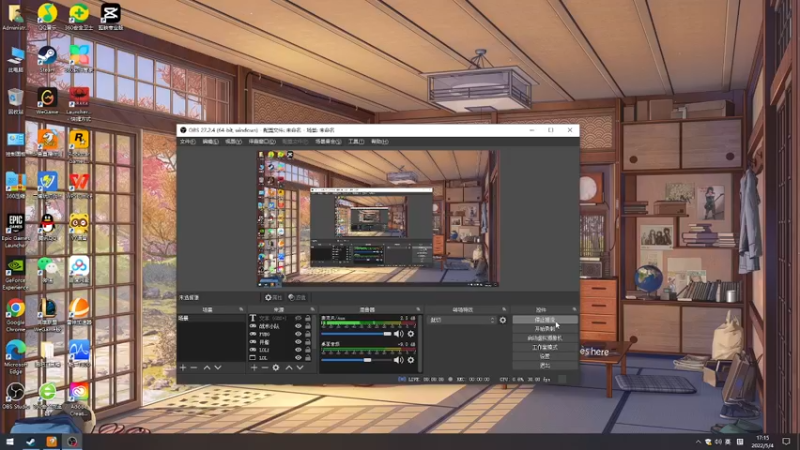Click the Start Virtual Camera button
The height and width of the screenshot is (450, 800).
click(x=545, y=338)
